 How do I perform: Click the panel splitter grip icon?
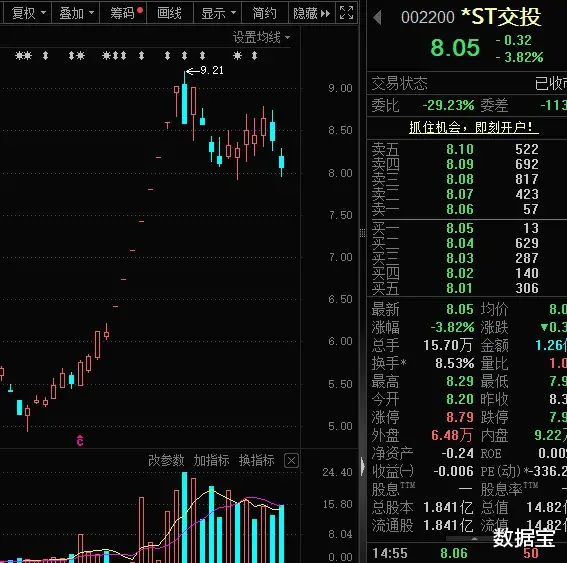(362, 233)
